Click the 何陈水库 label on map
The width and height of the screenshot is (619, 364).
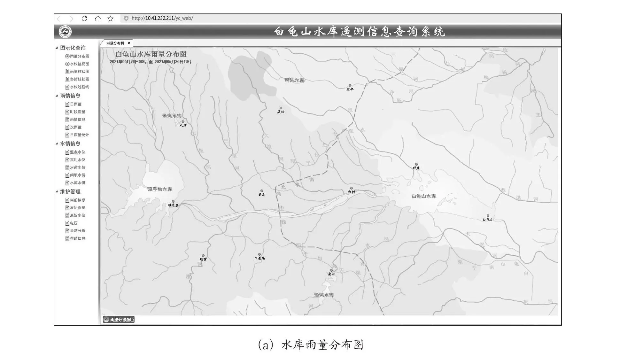point(295,81)
